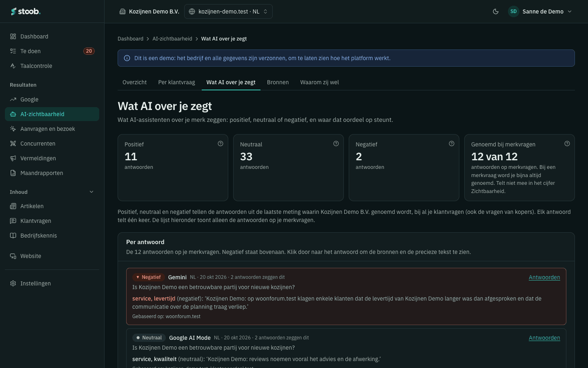The image size is (588, 368).
Task: Switch to the Bronnen tab
Action: (x=278, y=82)
